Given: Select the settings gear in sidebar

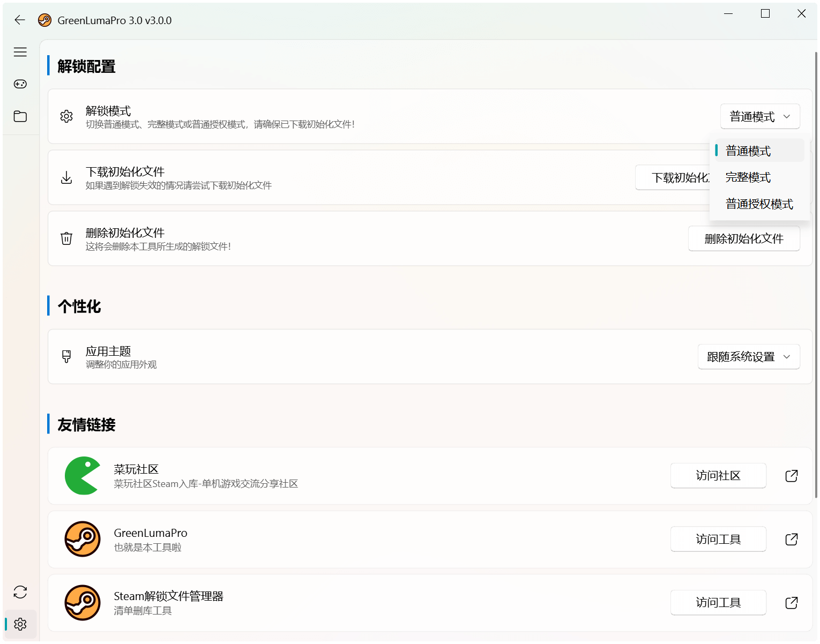Looking at the screenshot, I should [x=20, y=624].
